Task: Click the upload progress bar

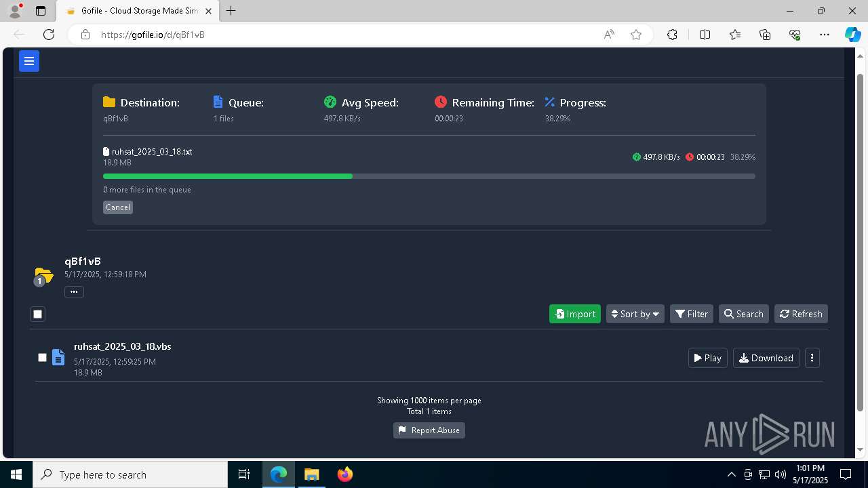Action: point(429,176)
